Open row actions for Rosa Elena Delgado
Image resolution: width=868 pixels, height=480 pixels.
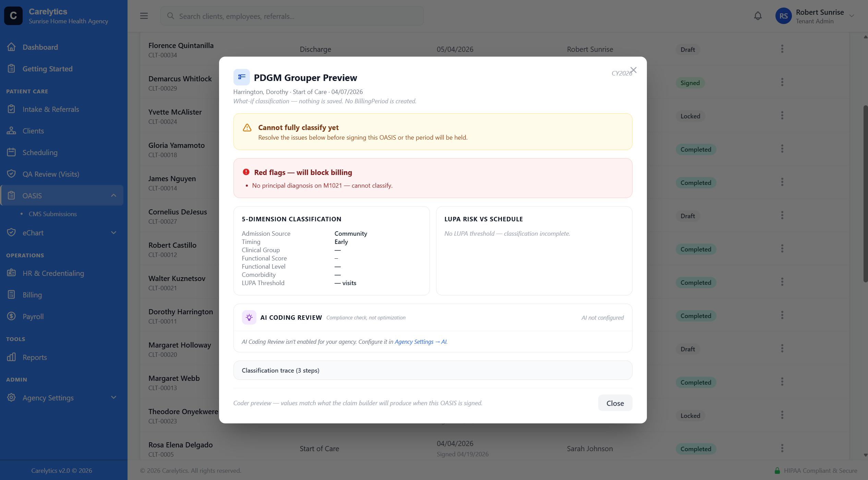click(x=782, y=448)
